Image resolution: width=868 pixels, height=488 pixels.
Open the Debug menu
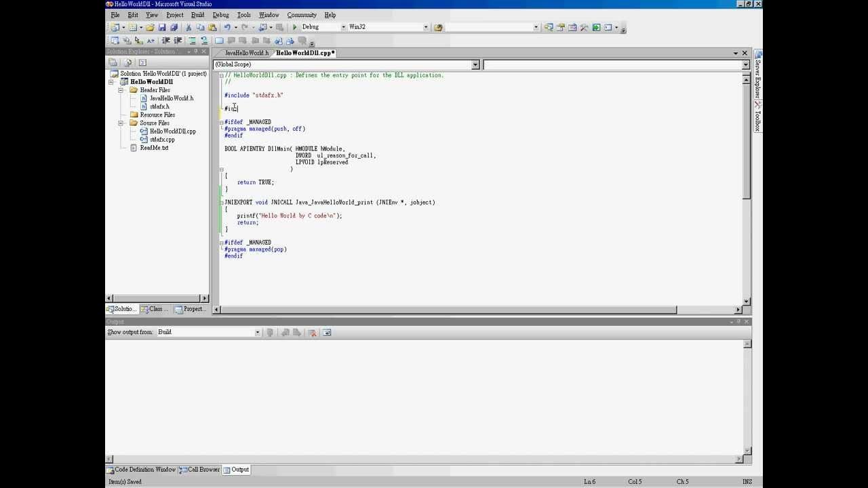pos(220,15)
